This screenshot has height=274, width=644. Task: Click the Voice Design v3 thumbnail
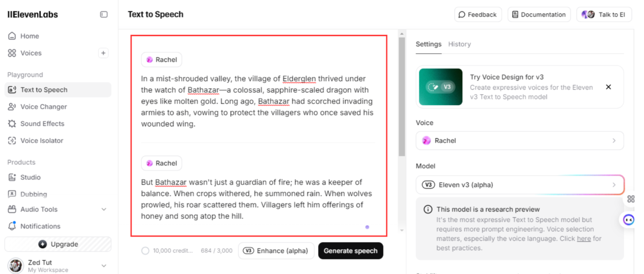pos(440,87)
